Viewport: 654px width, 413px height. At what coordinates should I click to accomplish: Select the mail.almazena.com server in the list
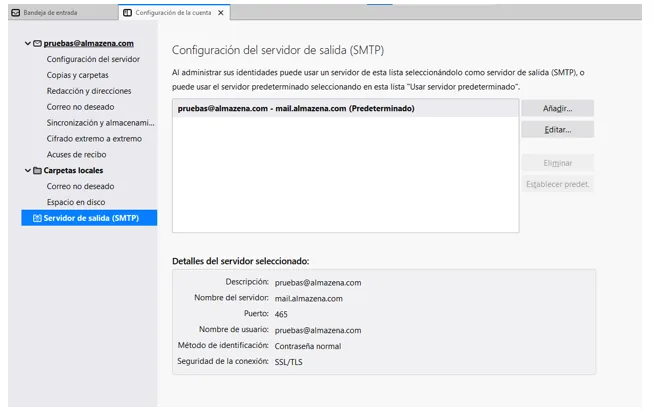346,108
